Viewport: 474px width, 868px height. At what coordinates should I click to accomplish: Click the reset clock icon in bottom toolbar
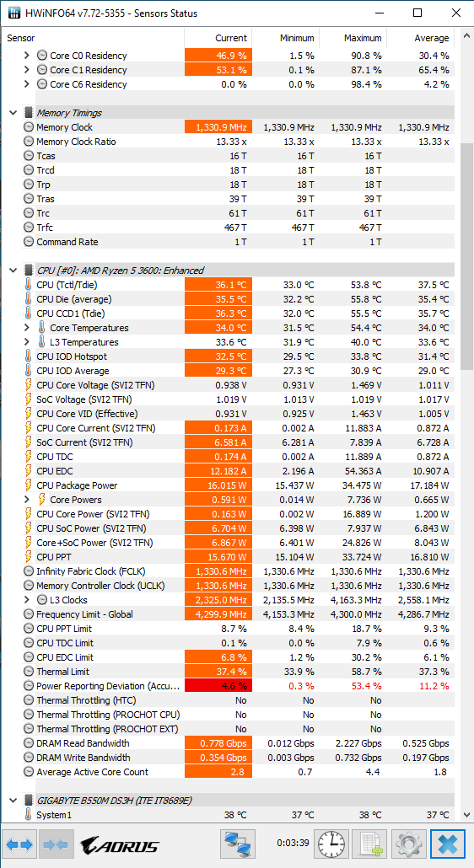[332, 844]
